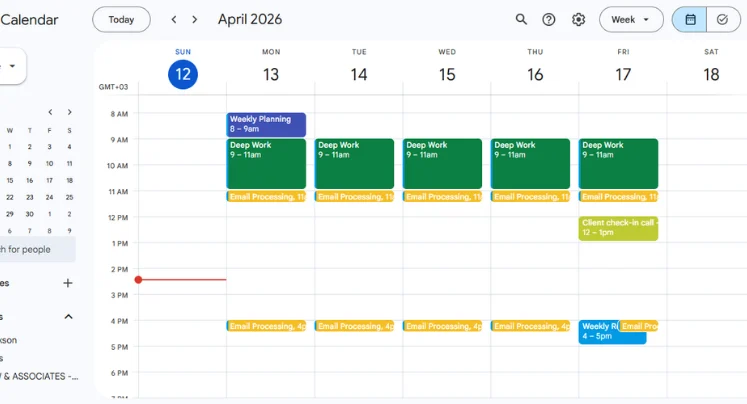Select day 17 in mini calendar
This screenshot has height=404, width=747.
click(x=50, y=181)
